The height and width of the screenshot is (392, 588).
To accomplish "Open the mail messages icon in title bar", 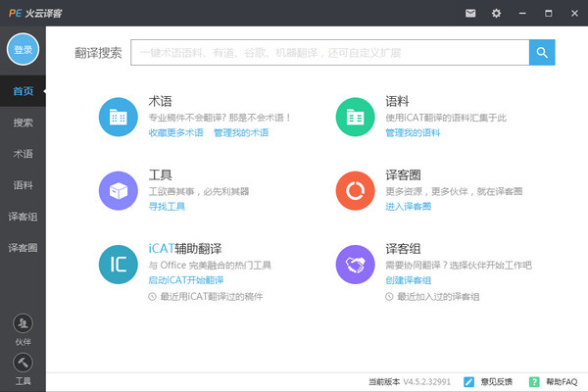I will click(470, 13).
